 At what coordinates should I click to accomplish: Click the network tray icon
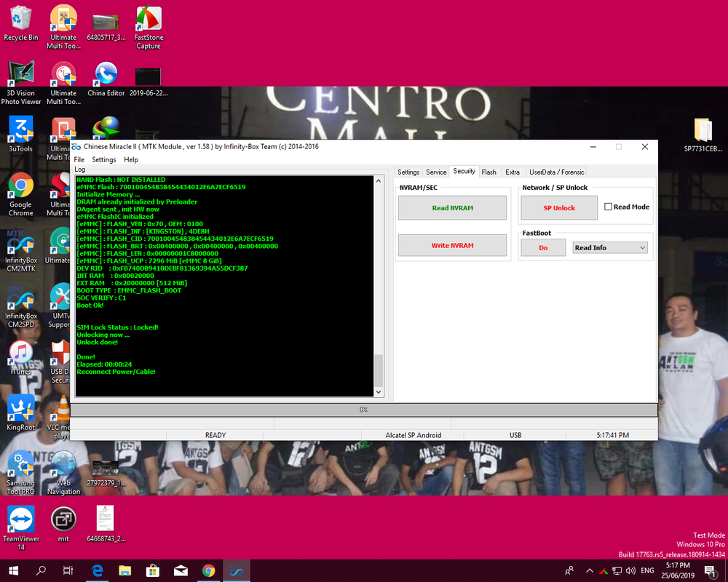[x=617, y=571]
